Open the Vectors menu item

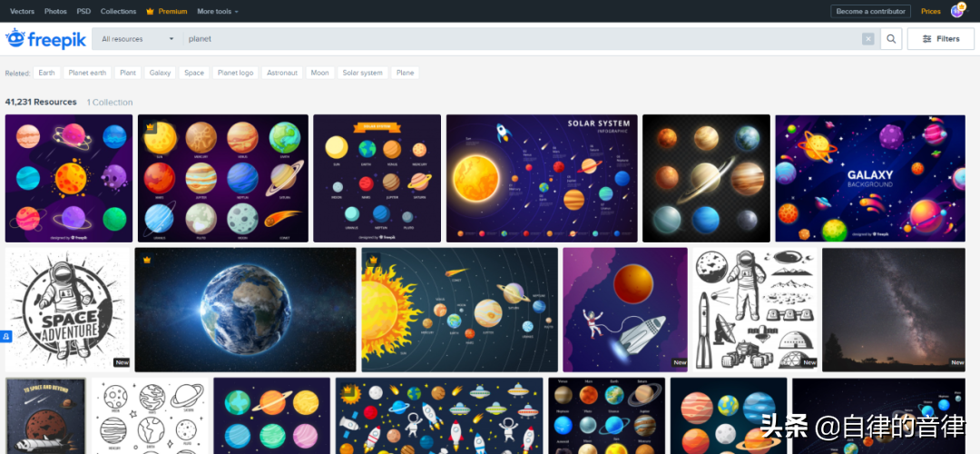pyautogui.click(x=23, y=11)
